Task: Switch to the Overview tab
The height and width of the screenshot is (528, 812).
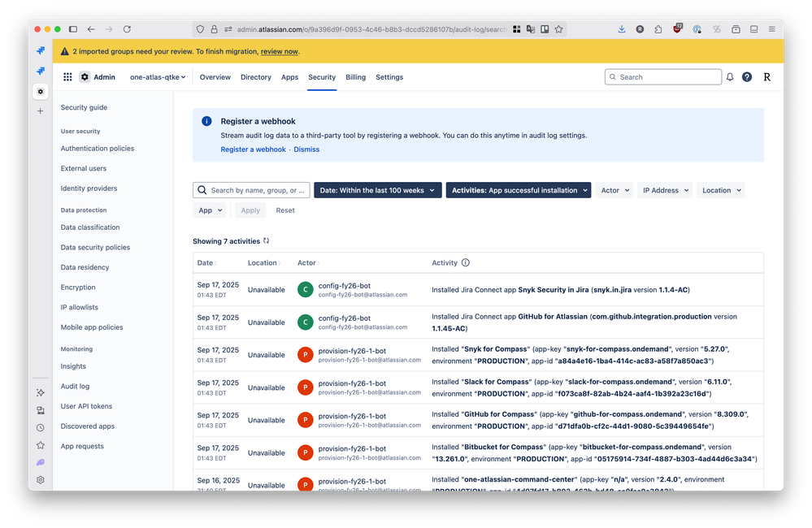Action: pos(215,77)
